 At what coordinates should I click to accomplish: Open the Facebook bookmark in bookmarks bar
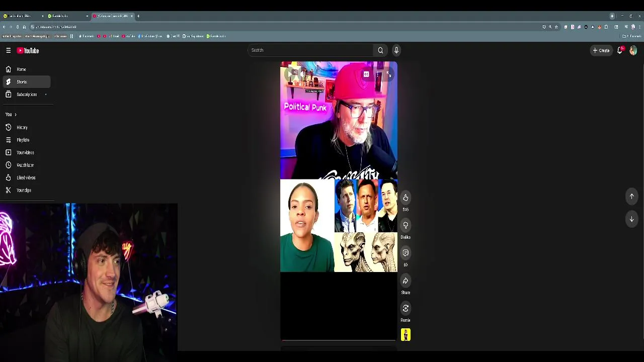(x=150, y=36)
